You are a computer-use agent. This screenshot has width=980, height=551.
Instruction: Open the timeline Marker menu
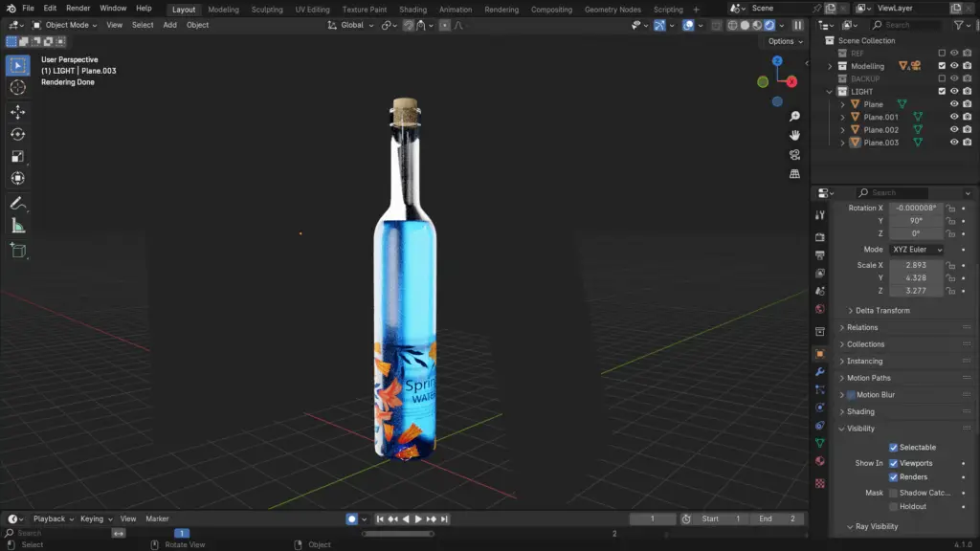pos(157,519)
